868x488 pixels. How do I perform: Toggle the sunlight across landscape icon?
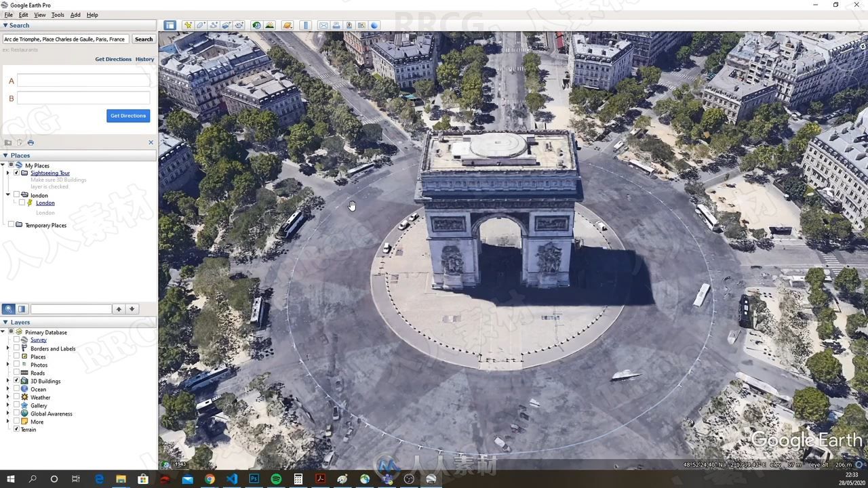[x=269, y=25]
